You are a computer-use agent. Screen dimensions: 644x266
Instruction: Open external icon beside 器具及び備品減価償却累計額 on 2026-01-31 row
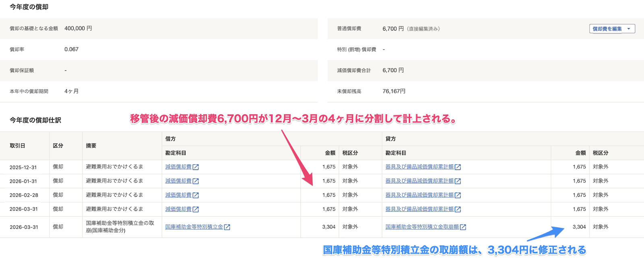coord(458,181)
